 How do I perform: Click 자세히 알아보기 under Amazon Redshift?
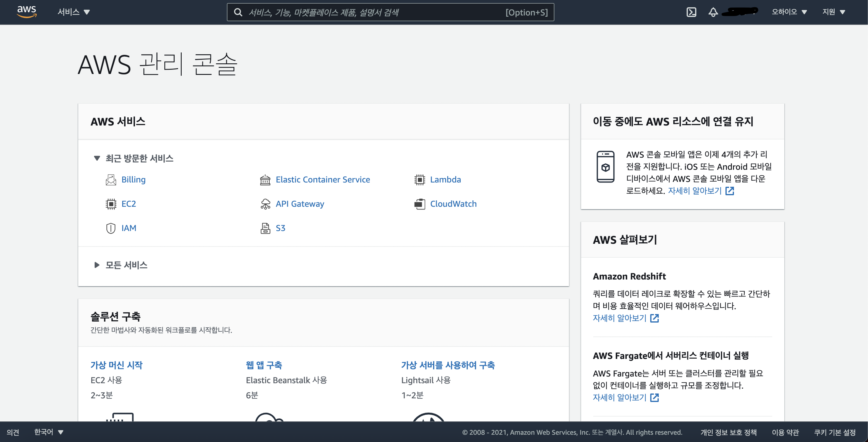pos(619,318)
